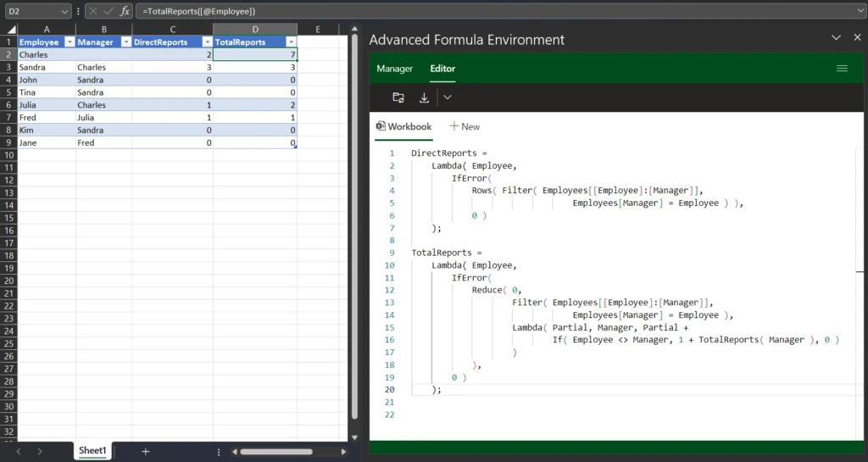Open the task pane options chevron
Viewport: 868px width, 462px height.
[836, 38]
